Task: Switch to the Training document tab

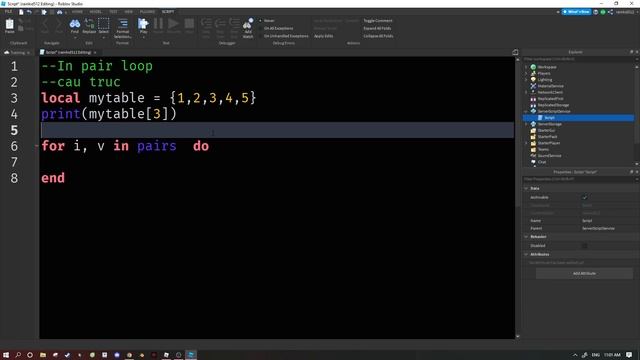Action: (17, 53)
